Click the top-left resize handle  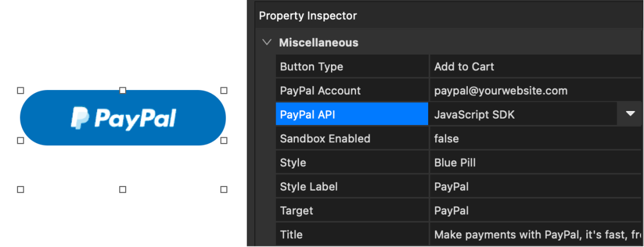point(20,91)
